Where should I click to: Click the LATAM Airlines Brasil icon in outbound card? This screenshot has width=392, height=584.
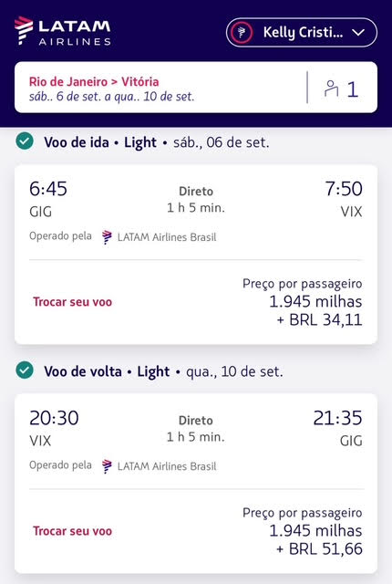tap(107, 237)
